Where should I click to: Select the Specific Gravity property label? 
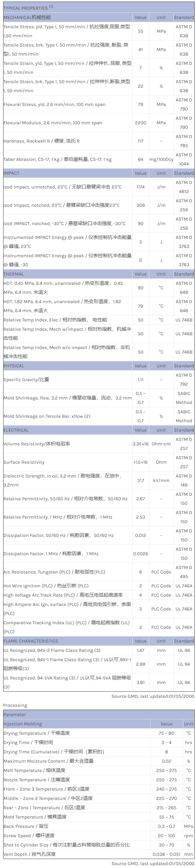pos(26,380)
